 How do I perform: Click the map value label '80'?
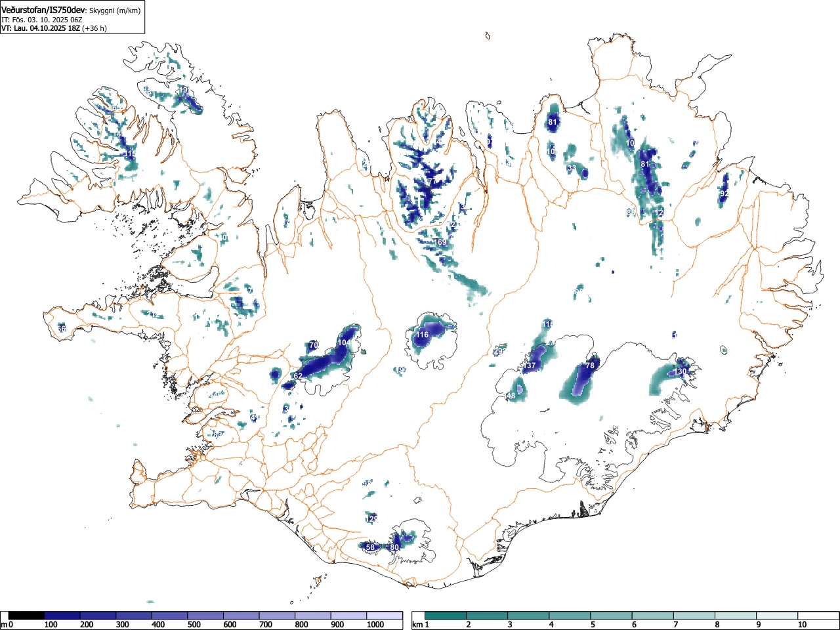(x=394, y=547)
